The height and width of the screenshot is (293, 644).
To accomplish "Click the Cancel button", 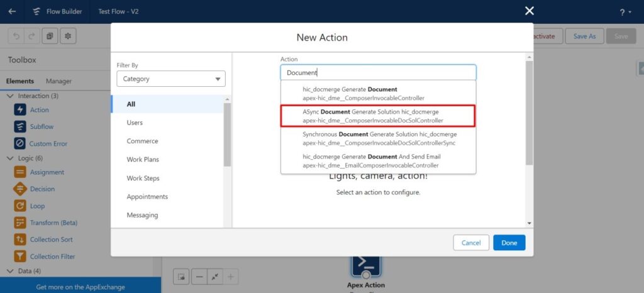I will 471,243.
